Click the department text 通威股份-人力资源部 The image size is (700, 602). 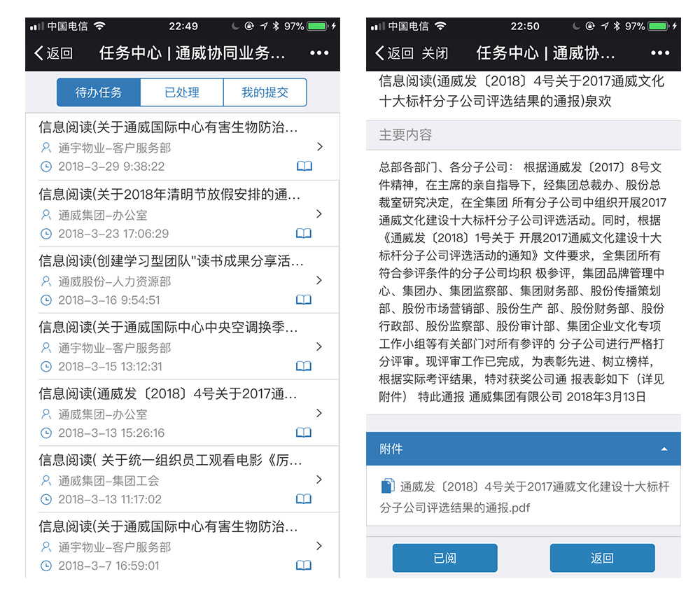[x=115, y=281]
